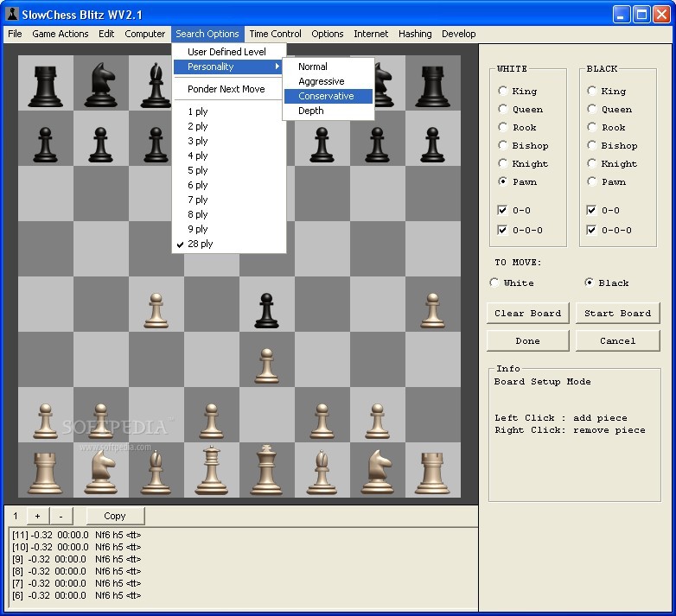Select the WHITE King radio button
Screen dimensions: 676x616
point(503,91)
